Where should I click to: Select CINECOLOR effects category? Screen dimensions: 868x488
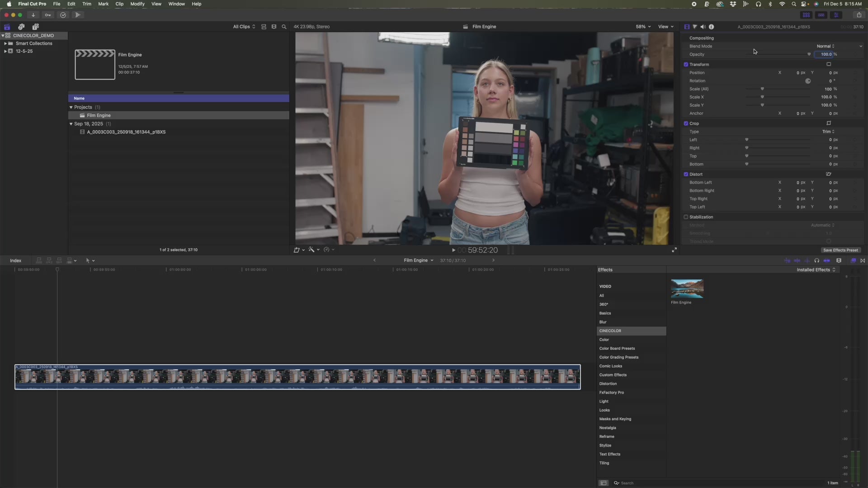coord(610,331)
